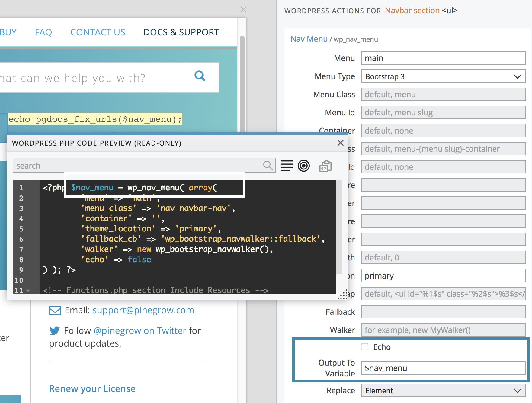The width and height of the screenshot is (532, 403).
Task: Click the Menu field containing main
Action: pyautogui.click(x=443, y=58)
